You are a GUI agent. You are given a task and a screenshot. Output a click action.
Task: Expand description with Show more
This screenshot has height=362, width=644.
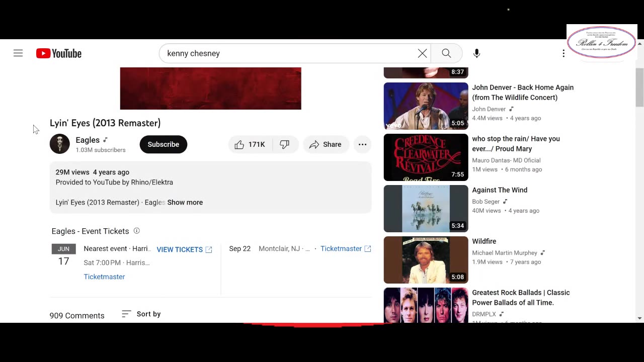tap(185, 202)
